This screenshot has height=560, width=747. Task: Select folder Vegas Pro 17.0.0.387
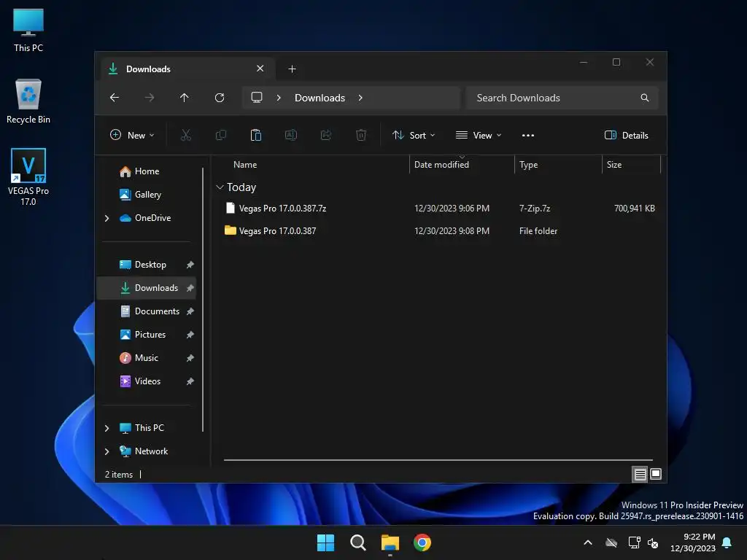438,231
